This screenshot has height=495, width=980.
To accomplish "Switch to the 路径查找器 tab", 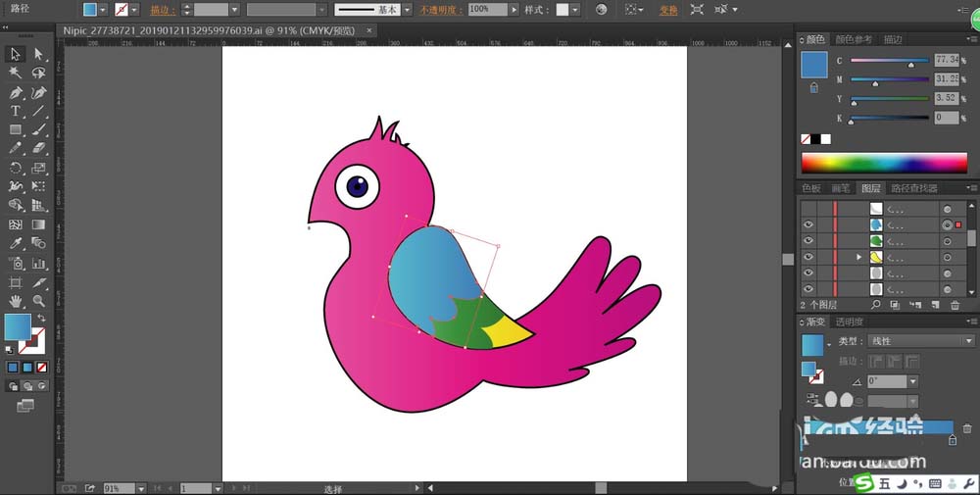I will pos(913,188).
